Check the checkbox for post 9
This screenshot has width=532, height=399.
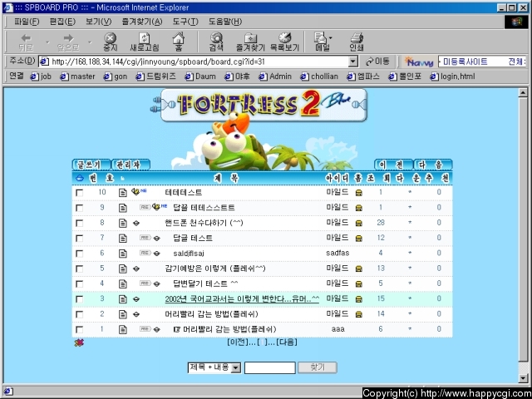80,208
